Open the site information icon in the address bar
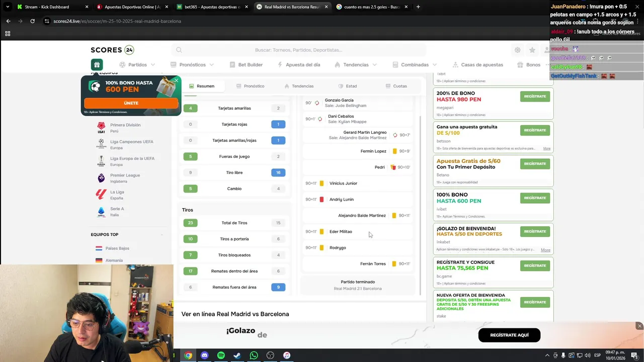 click(x=47, y=21)
